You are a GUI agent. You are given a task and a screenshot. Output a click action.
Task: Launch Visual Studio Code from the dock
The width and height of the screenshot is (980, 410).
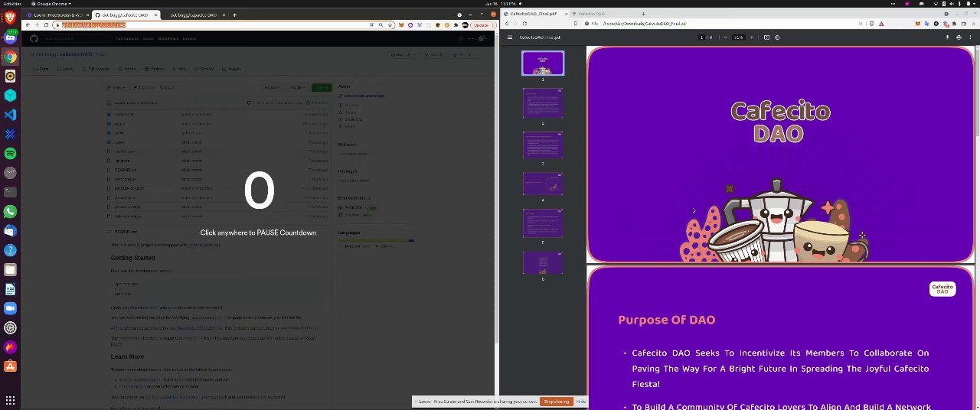click(10, 115)
